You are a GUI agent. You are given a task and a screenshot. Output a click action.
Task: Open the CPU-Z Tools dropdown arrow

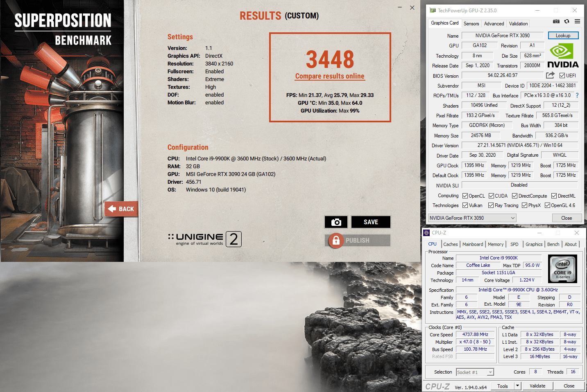517,386
